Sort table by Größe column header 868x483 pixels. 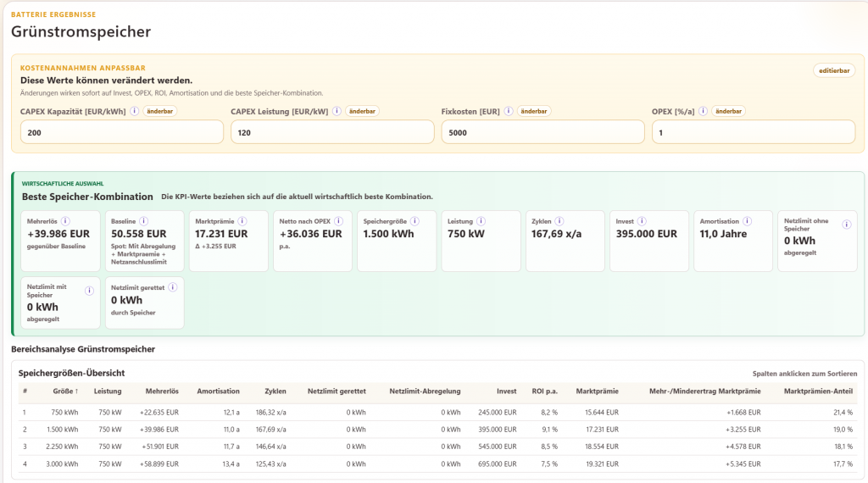tap(65, 391)
